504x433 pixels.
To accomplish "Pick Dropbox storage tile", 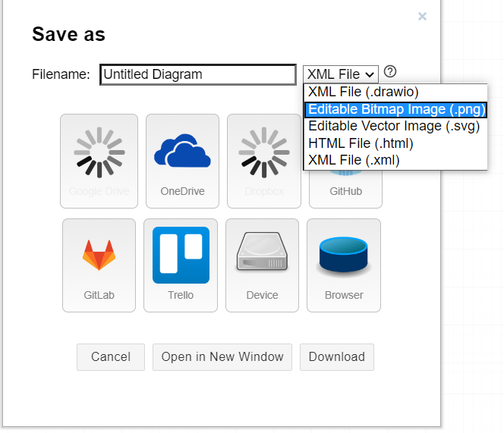I will click(x=263, y=161).
